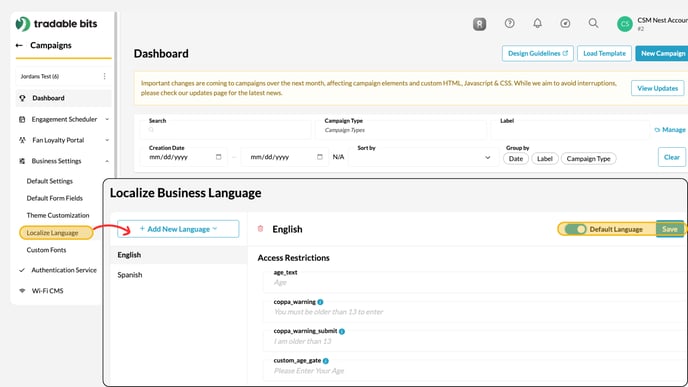Click the campaign Search field
The image size is (688, 387).
point(226,130)
